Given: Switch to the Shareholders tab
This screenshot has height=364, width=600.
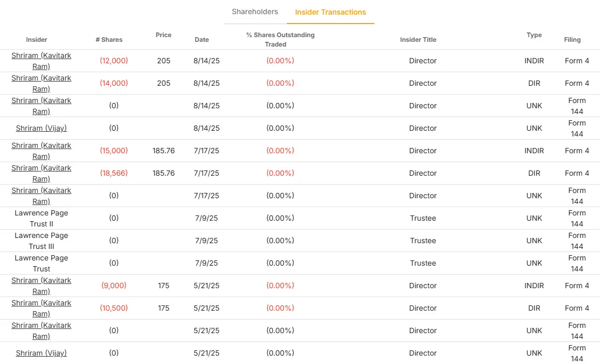Looking at the screenshot, I should (255, 12).
